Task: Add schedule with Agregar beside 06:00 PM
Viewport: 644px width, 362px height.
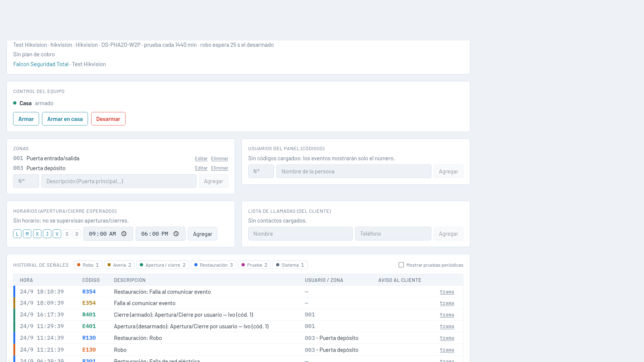Action: (203, 234)
